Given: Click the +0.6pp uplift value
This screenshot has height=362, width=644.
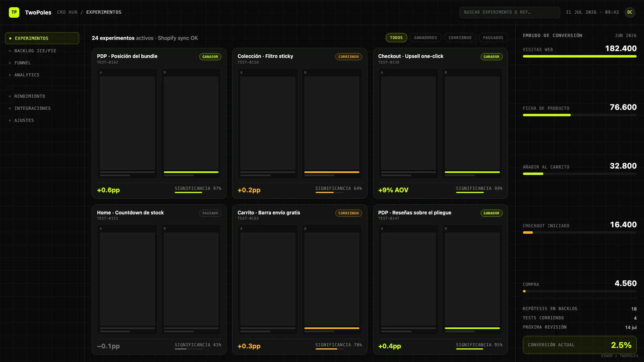Looking at the screenshot, I should click(108, 190).
